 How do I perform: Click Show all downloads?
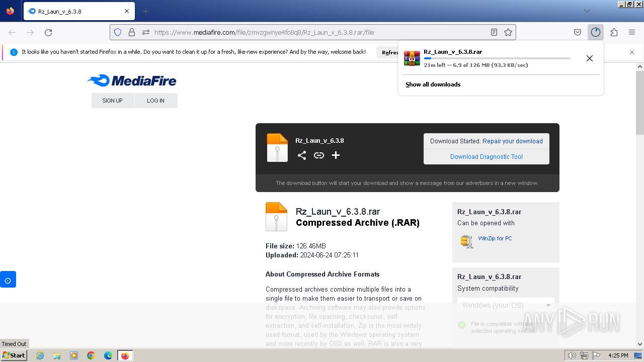433,84
